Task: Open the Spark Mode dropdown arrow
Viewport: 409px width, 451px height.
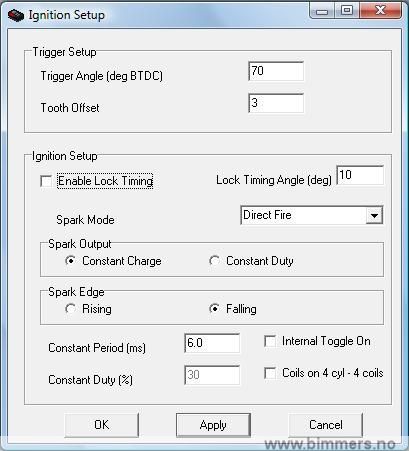Action: click(374, 215)
